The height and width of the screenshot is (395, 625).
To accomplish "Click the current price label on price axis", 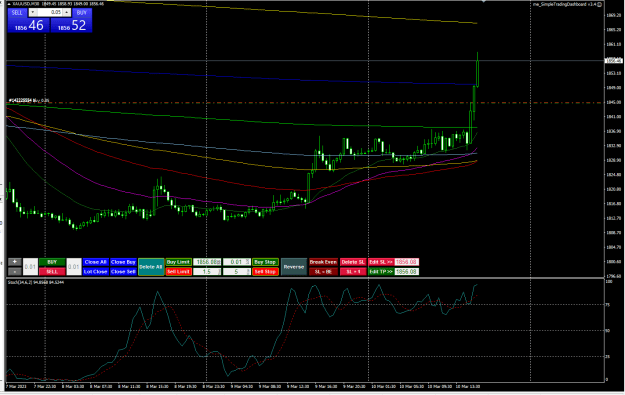I will [x=614, y=61].
